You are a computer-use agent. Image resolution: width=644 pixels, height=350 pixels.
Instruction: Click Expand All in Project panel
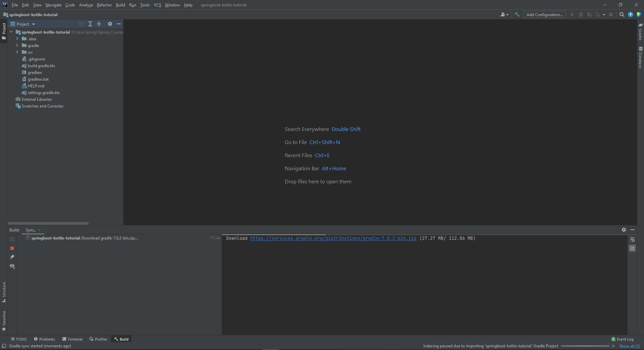(x=90, y=24)
